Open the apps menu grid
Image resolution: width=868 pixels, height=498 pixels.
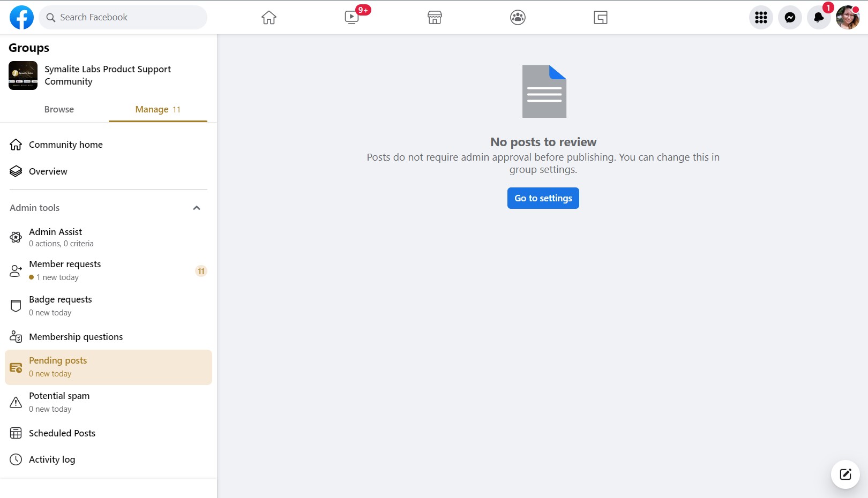pos(761,17)
